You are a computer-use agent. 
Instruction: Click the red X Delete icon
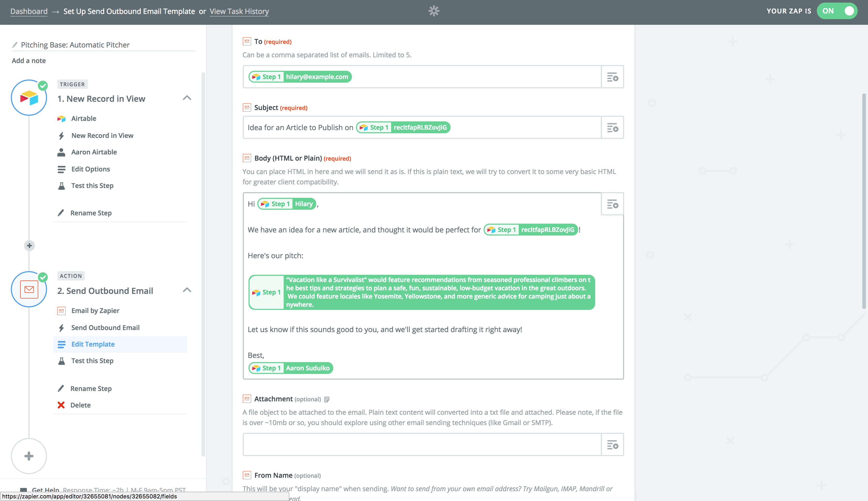[x=61, y=405]
